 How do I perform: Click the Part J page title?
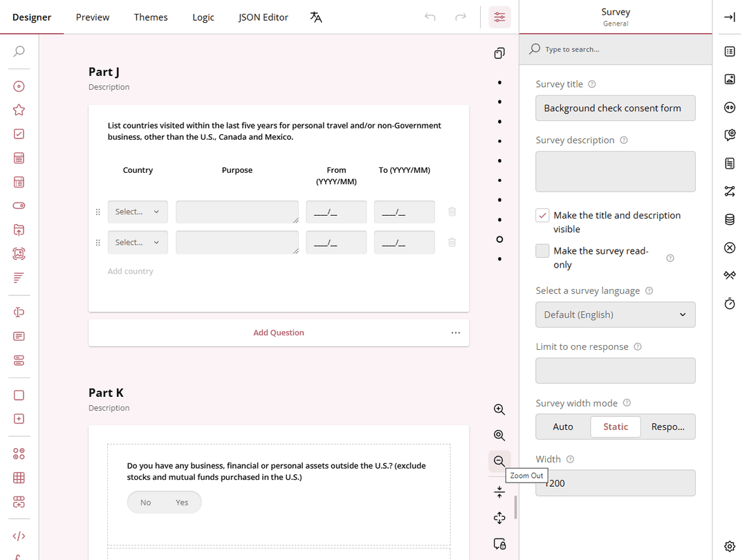(x=104, y=72)
